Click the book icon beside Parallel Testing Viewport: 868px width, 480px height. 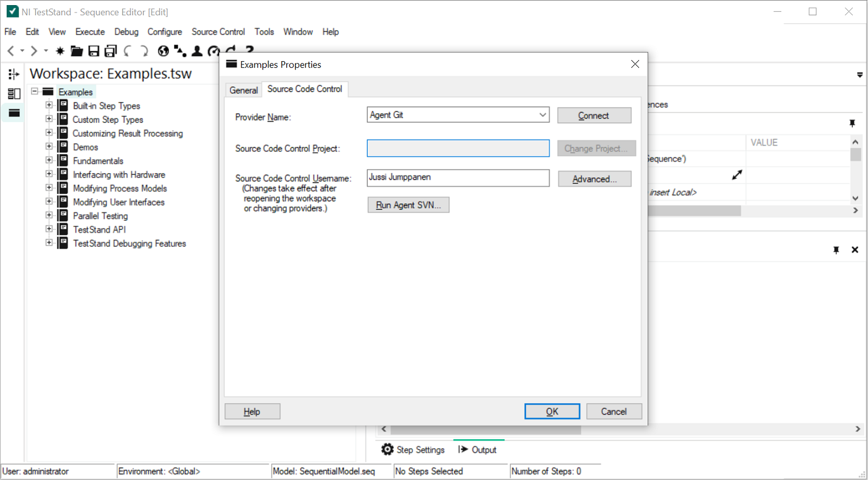63,216
